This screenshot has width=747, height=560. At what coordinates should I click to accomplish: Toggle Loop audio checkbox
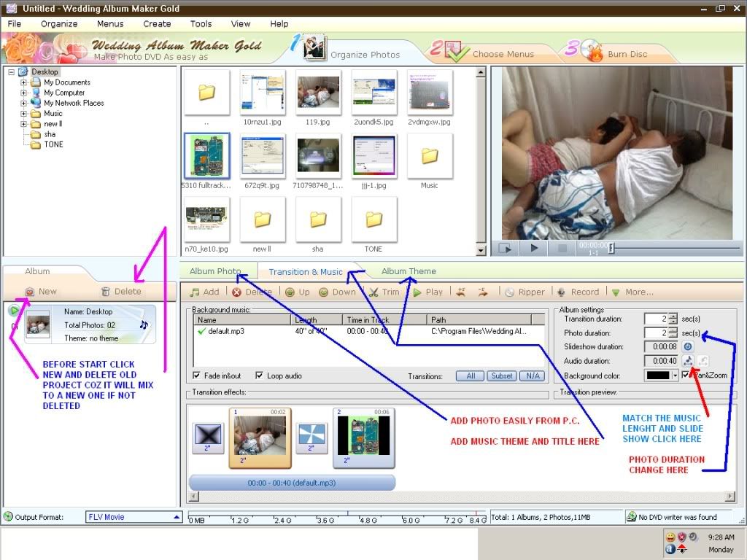(x=259, y=376)
